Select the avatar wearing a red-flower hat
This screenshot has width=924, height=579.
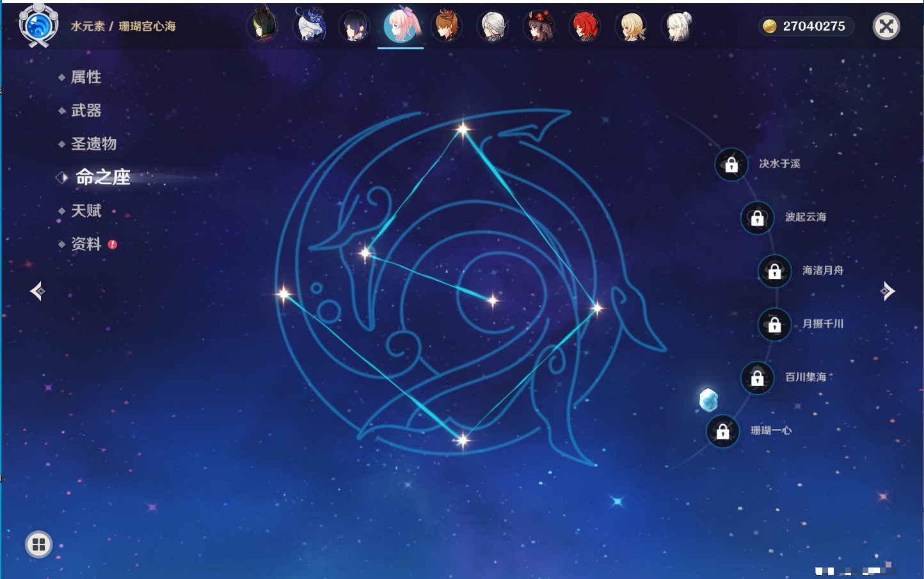[539, 26]
